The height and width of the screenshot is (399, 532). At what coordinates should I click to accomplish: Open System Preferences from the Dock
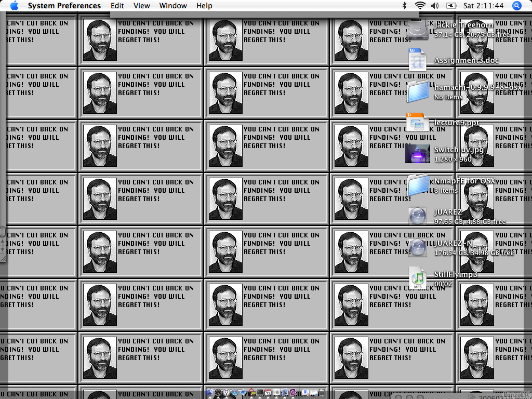coord(276,392)
